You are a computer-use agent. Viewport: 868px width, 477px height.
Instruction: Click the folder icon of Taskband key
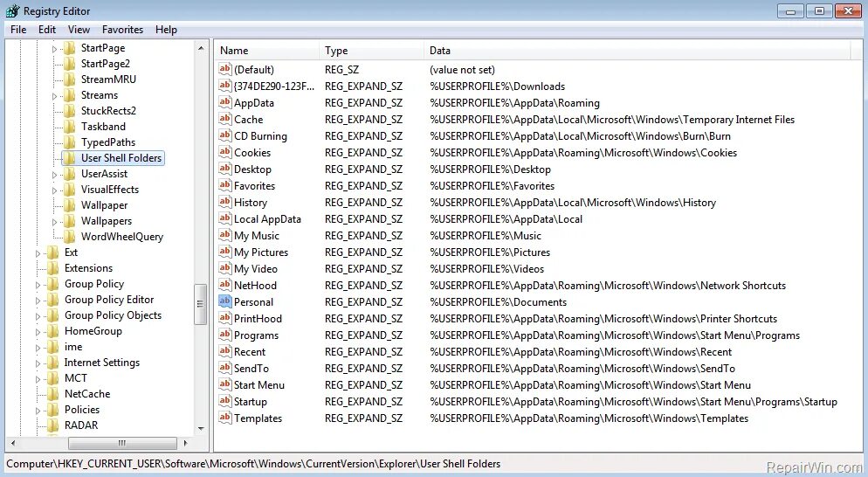[x=69, y=127]
